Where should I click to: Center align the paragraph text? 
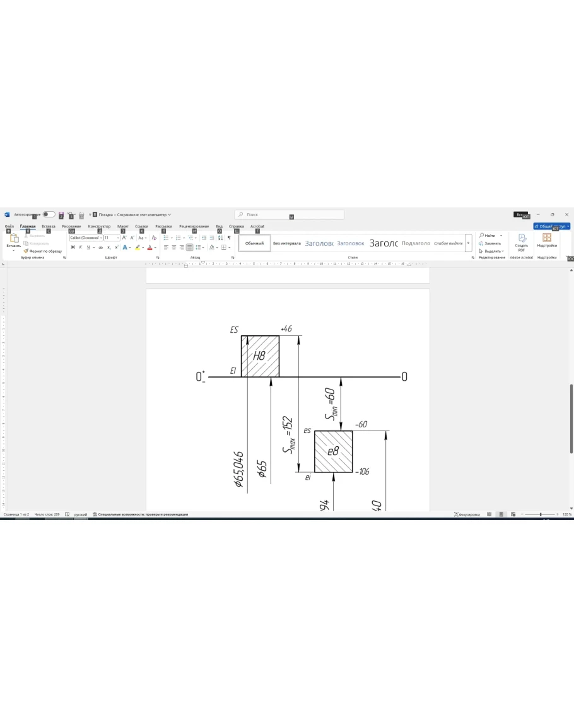click(174, 247)
